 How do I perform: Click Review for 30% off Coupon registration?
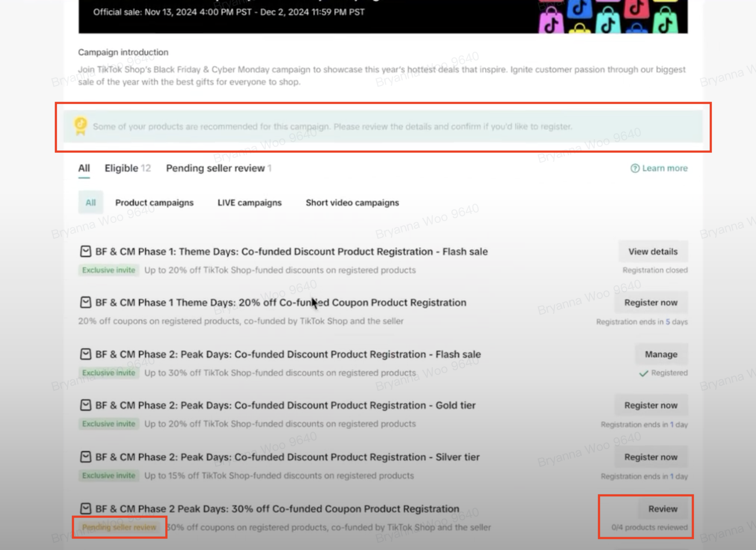point(662,509)
